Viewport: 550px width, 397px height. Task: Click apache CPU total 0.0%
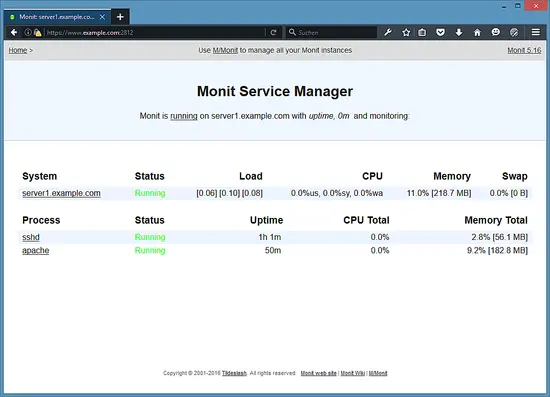click(x=380, y=250)
